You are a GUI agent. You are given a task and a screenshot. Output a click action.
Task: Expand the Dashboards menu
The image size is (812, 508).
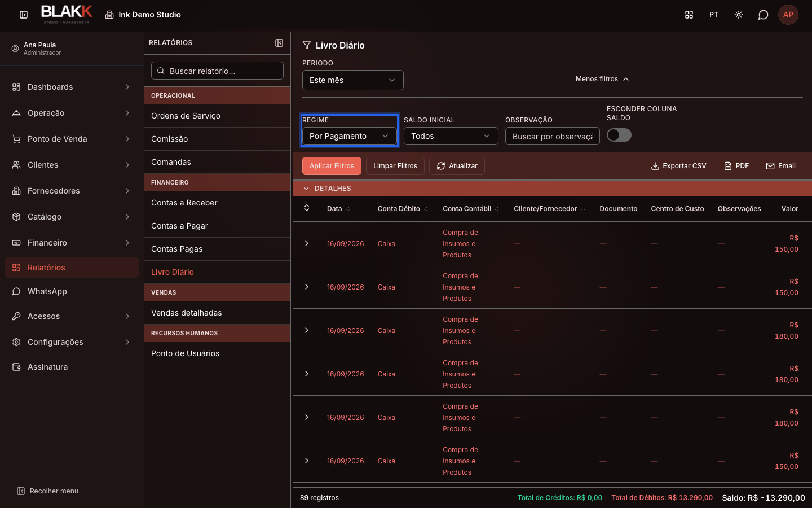tap(72, 87)
